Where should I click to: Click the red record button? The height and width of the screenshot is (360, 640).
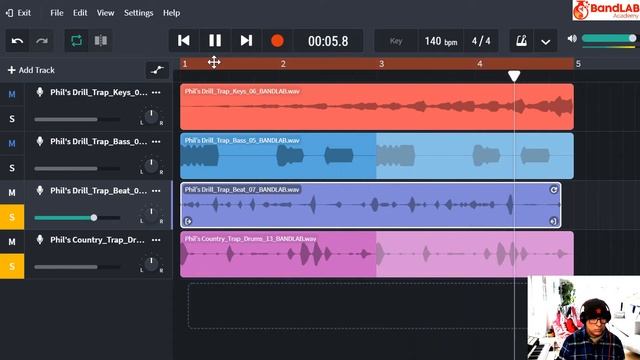277,41
